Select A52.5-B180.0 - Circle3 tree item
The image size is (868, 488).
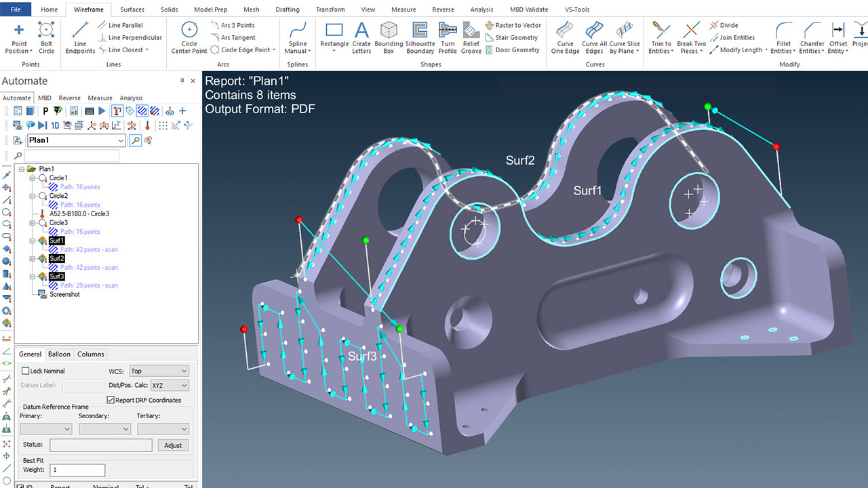[79, 213]
